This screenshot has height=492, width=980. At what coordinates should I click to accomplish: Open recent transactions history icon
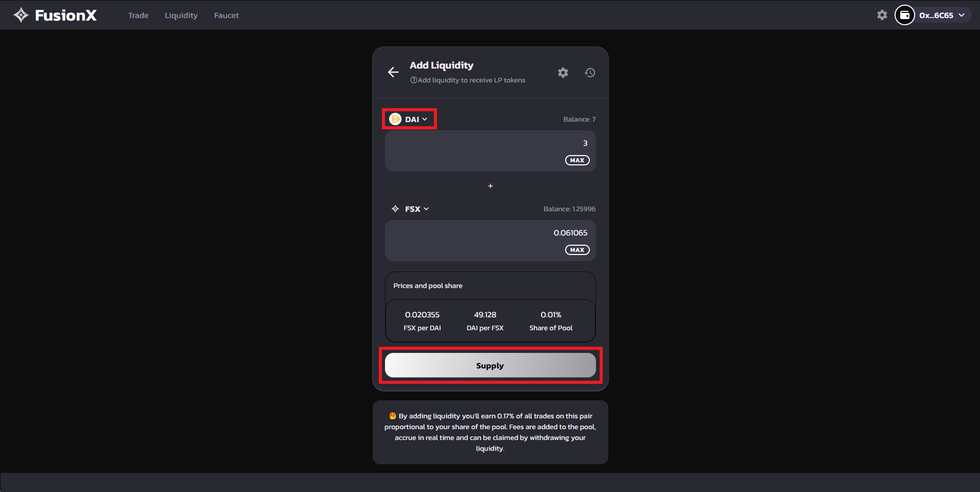coord(590,73)
